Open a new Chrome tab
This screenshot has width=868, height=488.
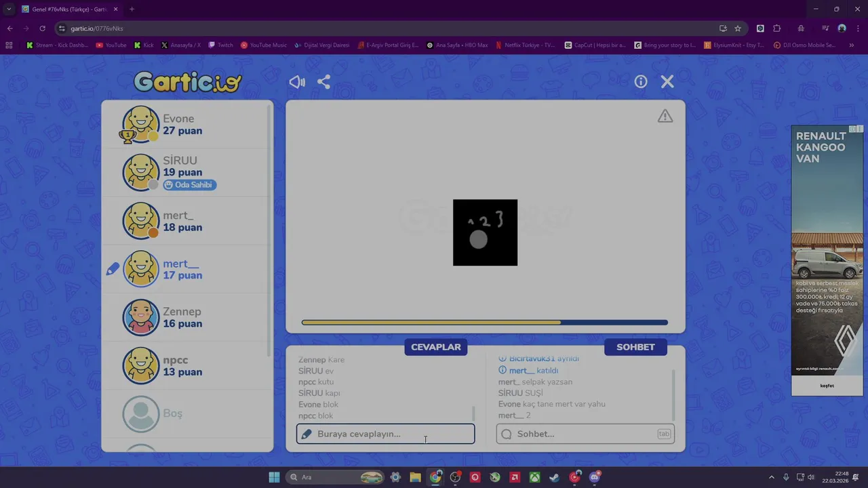tap(132, 9)
